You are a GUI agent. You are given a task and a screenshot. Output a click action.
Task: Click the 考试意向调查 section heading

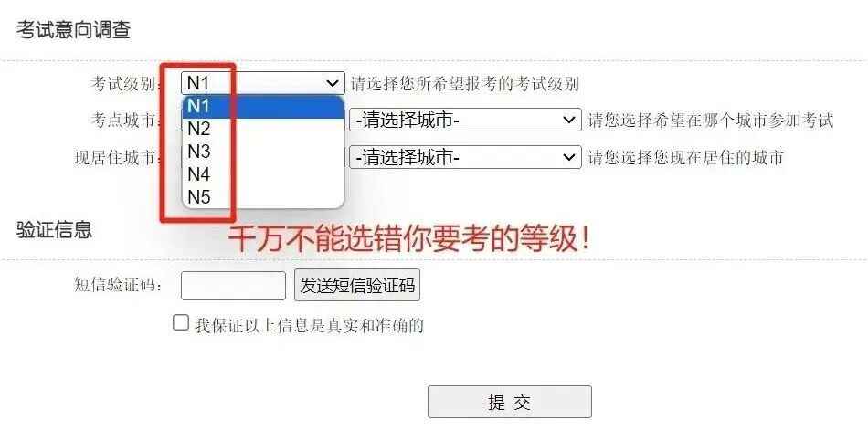pyautogui.click(x=73, y=29)
